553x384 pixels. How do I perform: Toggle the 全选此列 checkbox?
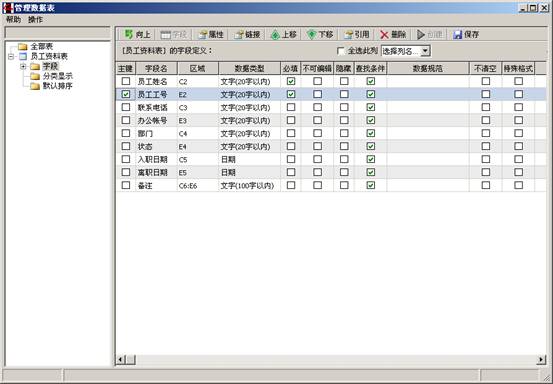pyautogui.click(x=341, y=51)
